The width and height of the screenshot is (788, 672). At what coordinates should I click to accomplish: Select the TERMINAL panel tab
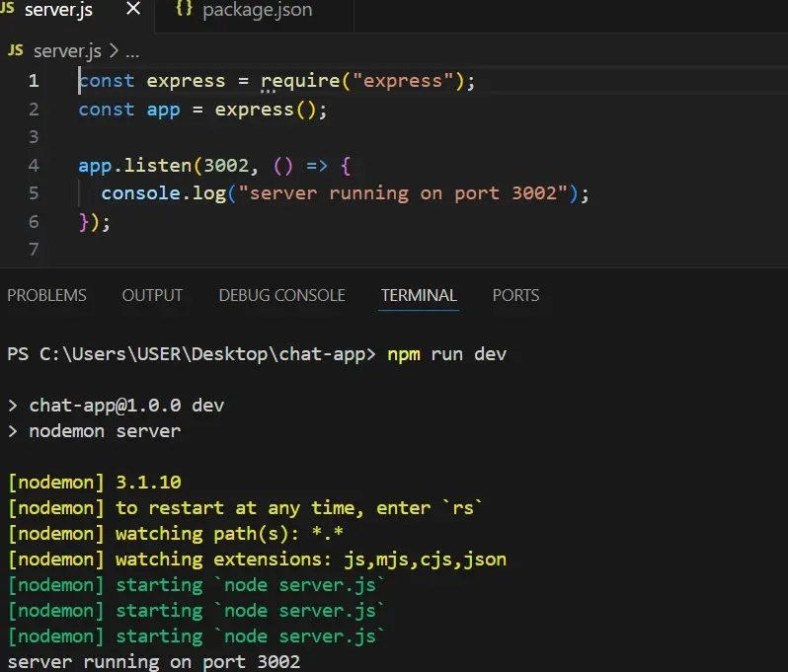pos(419,295)
